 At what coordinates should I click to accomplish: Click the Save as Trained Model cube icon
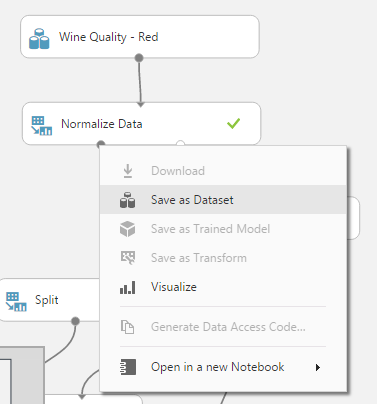click(128, 229)
